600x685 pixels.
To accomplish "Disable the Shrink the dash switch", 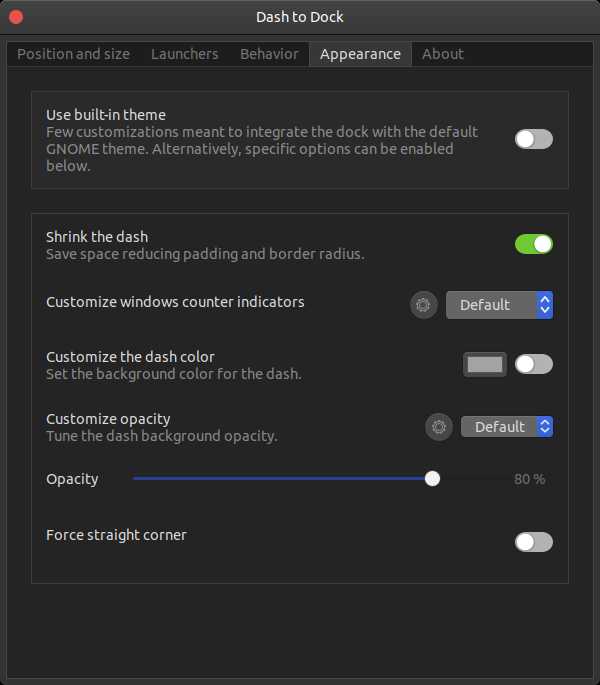I will pos(533,244).
